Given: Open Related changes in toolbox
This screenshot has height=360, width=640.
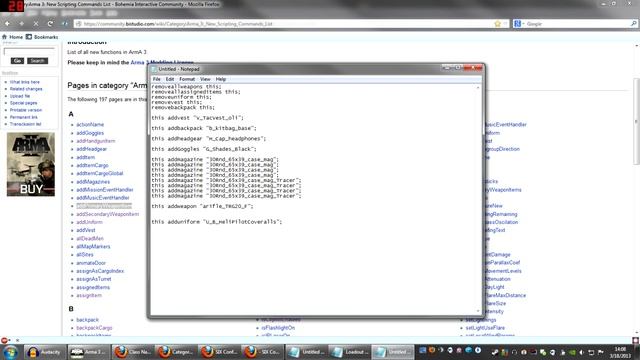Looking at the screenshot, I should click(26, 89).
